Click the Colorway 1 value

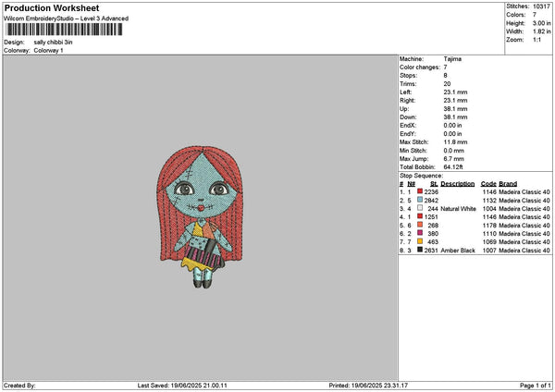tap(48, 50)
